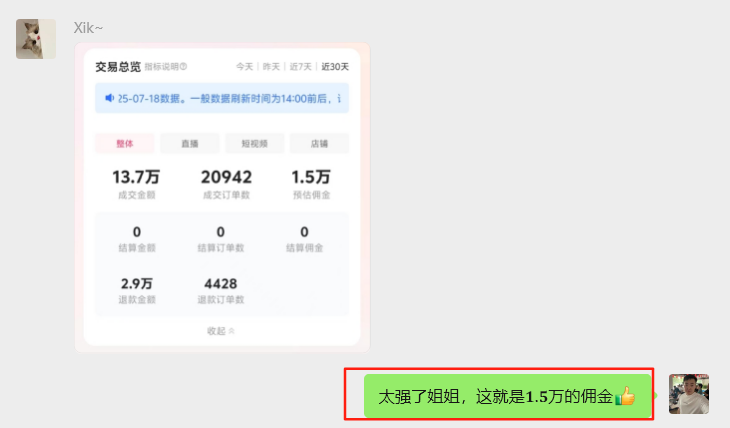Collapse the panel with 收起

pos(221,331)
